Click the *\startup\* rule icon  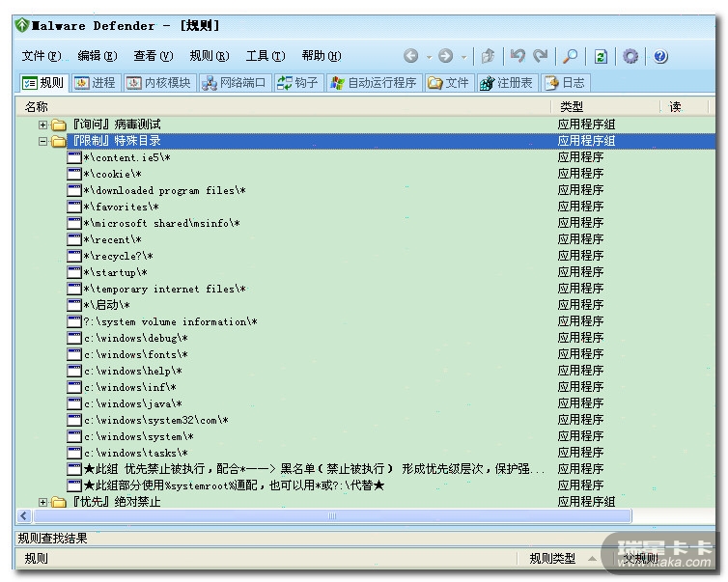point(74,272)
